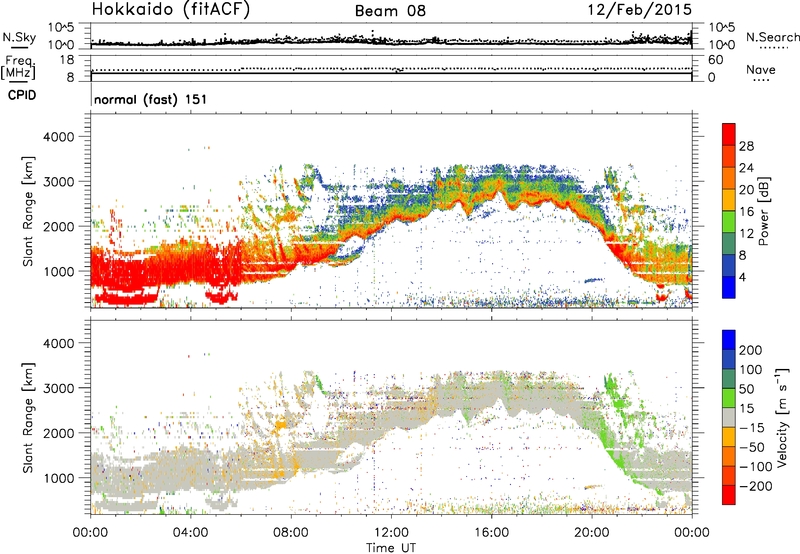
Task: Click the orange segment of the power color bar
Action: [x=729, y=178]
